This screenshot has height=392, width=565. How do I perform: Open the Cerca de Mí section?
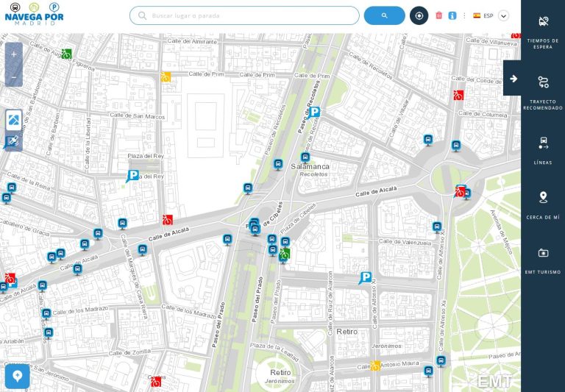(x=543, y=205)
